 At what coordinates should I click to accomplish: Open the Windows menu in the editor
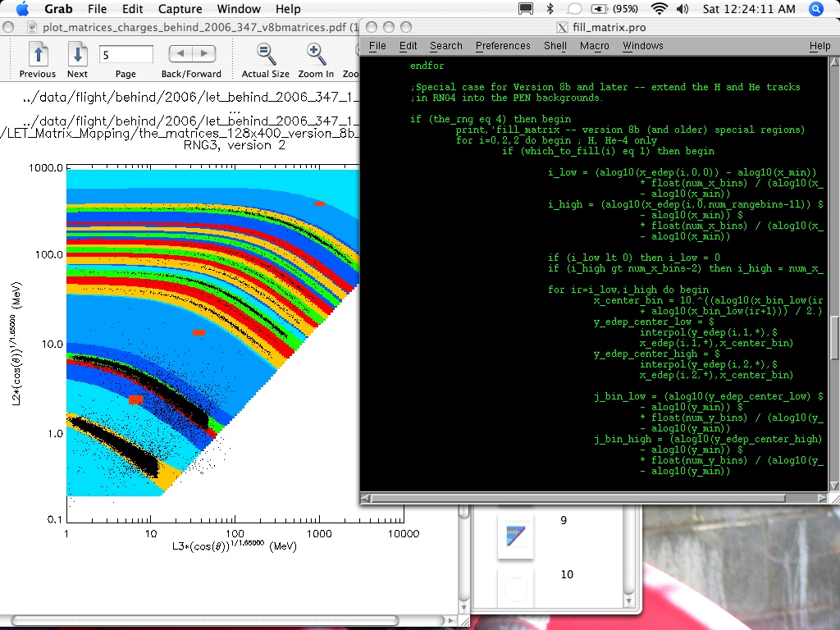click(643, 46)
